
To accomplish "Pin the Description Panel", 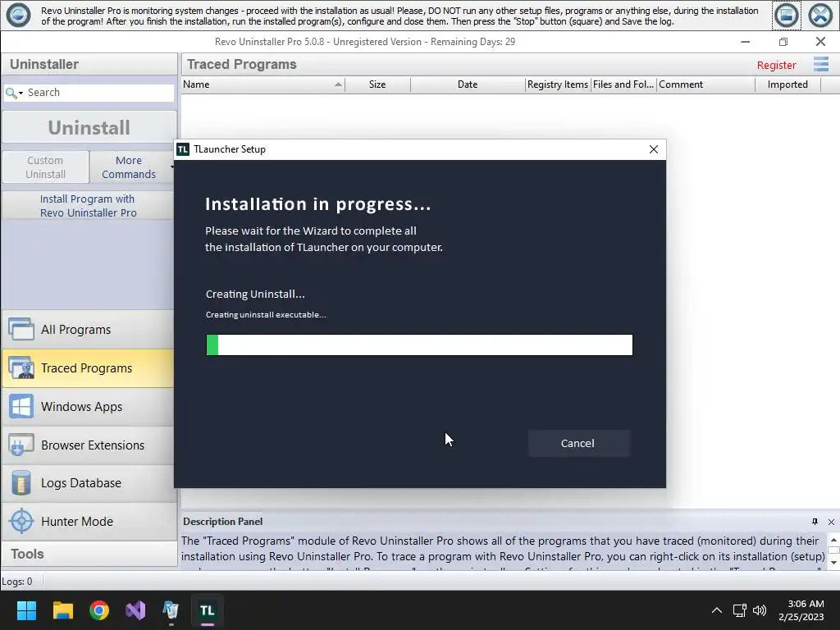I will (x=815, y=522).
